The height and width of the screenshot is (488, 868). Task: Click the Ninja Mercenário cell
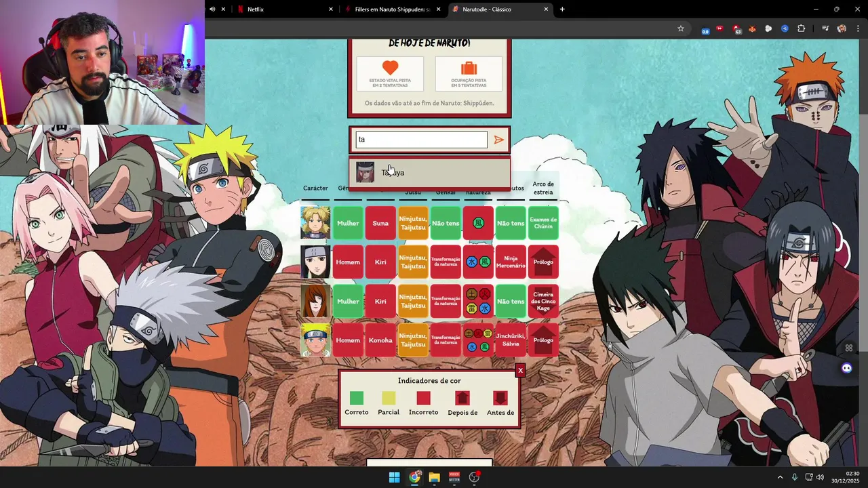(x=511, y=262)
